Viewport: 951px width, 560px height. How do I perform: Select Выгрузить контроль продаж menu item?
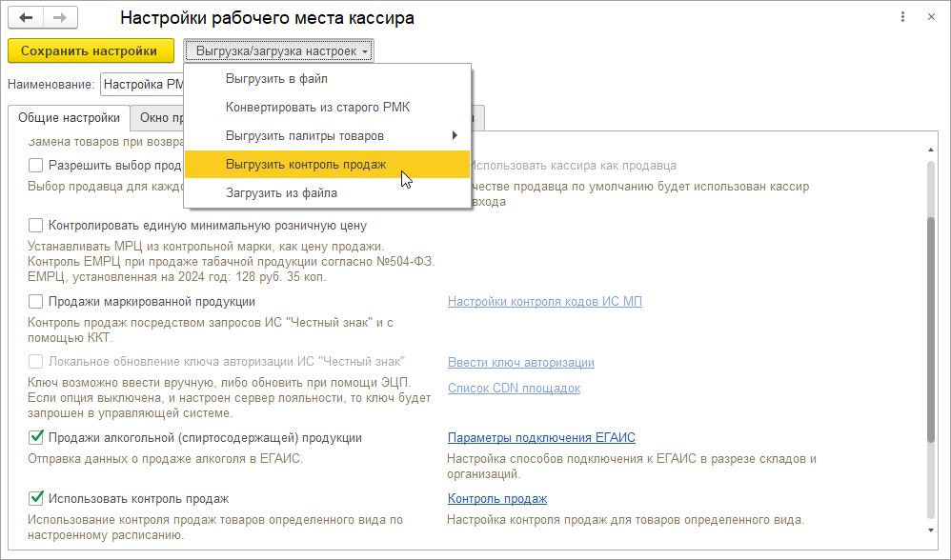pos(328,164)
